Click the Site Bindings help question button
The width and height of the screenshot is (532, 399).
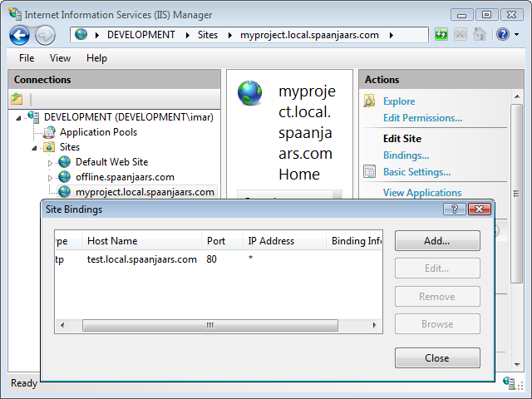pyautogui.click(x=455, y=209)
